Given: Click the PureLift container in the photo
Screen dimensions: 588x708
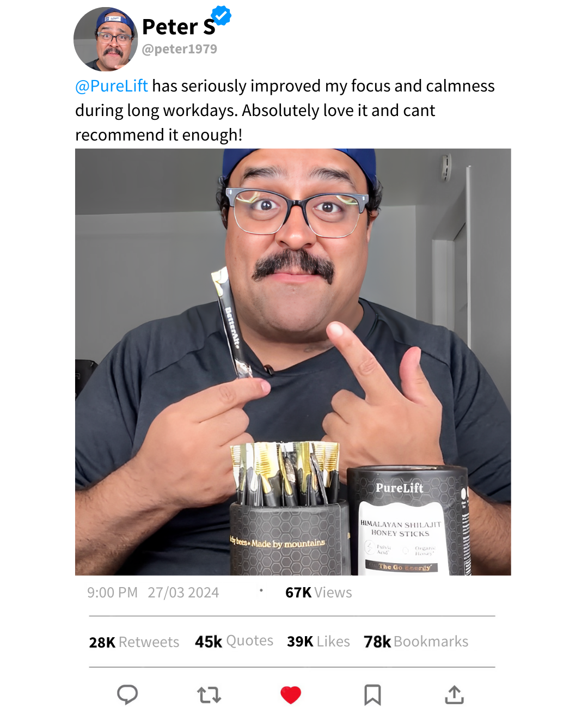Looking at the screenshot, I should point(408,521).
